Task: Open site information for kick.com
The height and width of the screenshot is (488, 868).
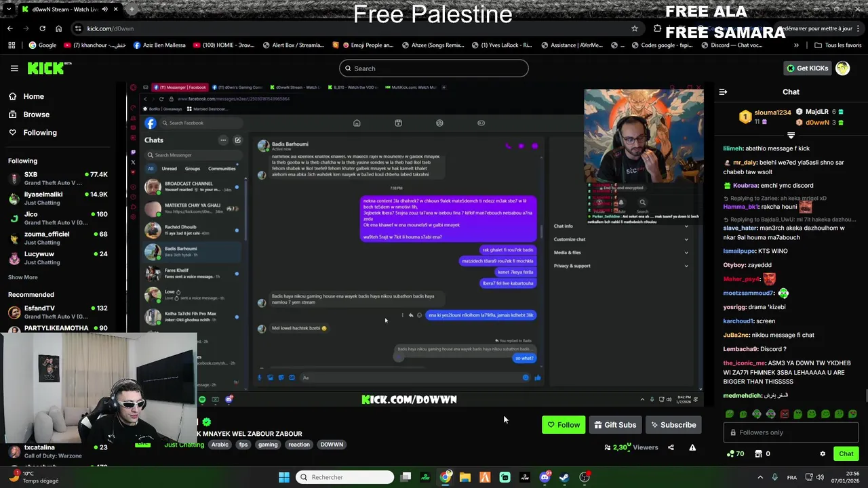Action: 78,28
